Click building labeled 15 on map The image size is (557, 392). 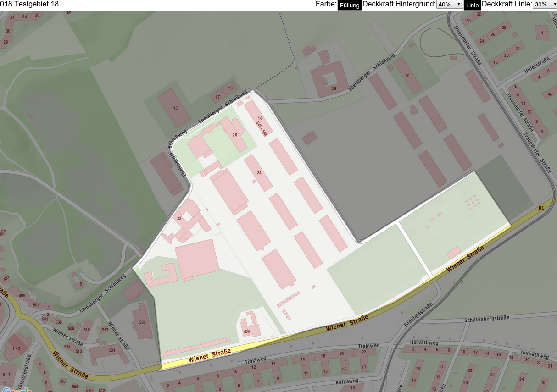(175, 109)
